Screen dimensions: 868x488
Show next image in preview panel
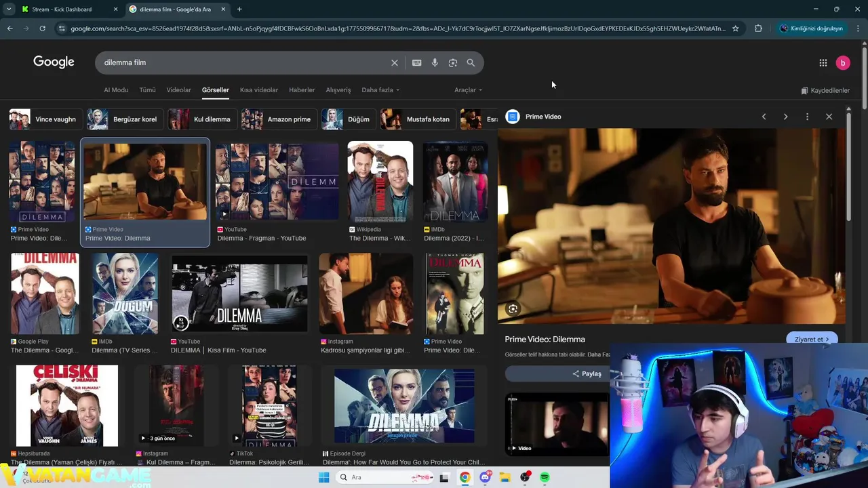click(786, 117)
